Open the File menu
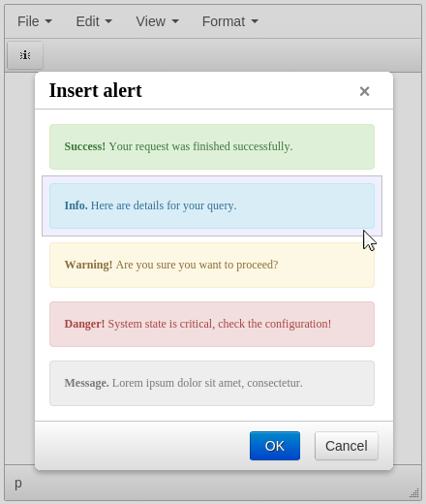Viewport: 426px width, 504px height. pyautogui.click(x=35, y=21)
